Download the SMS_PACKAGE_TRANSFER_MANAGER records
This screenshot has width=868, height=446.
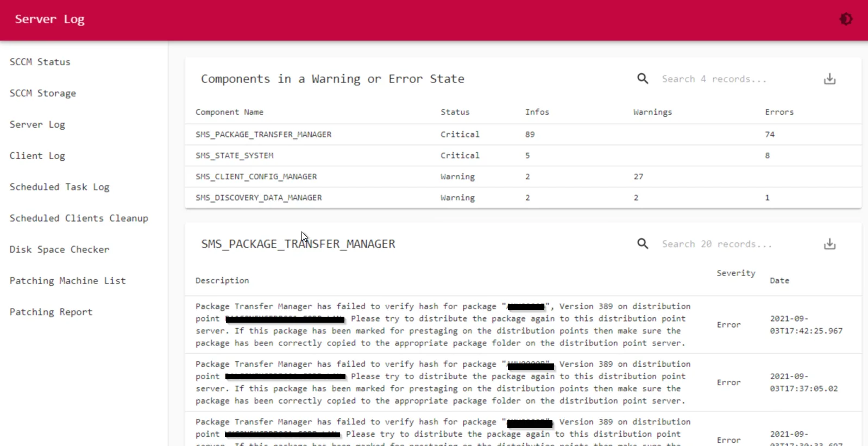pyautogui.click(x=829, y=244)
